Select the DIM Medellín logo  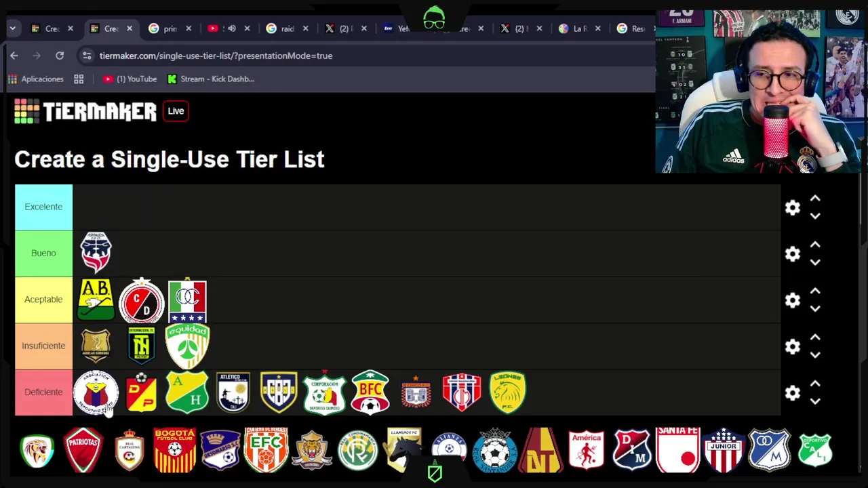click(632, 450)
